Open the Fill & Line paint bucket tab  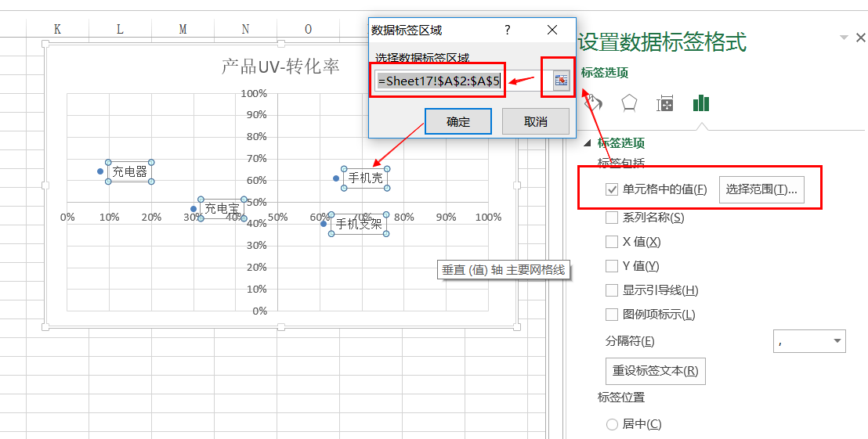click(594, 103)
